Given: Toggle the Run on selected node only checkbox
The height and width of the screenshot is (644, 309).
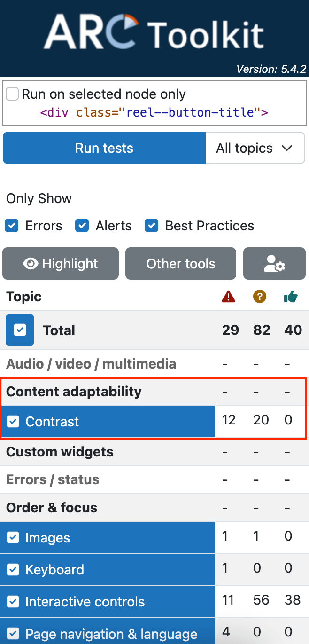Looking at the screenshot, I should tap(12, 94).
